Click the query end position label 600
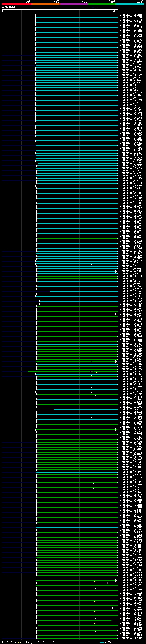The height and width of the screenshot is (644, 146). point(115,11)
